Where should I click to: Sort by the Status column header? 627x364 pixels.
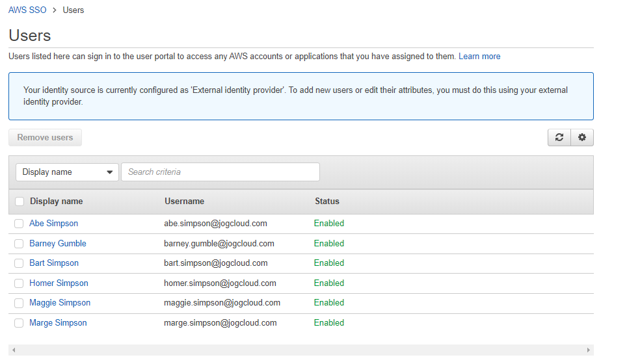327,201
